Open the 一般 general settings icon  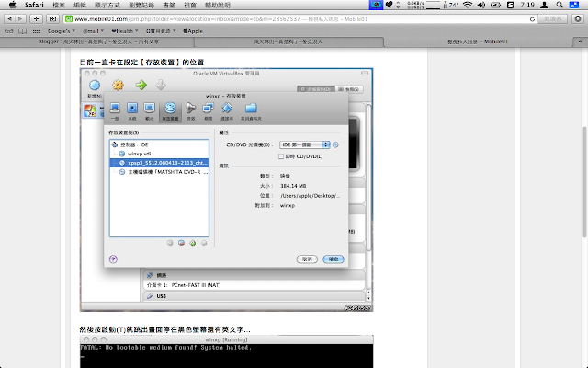click(x=115, y=111)
